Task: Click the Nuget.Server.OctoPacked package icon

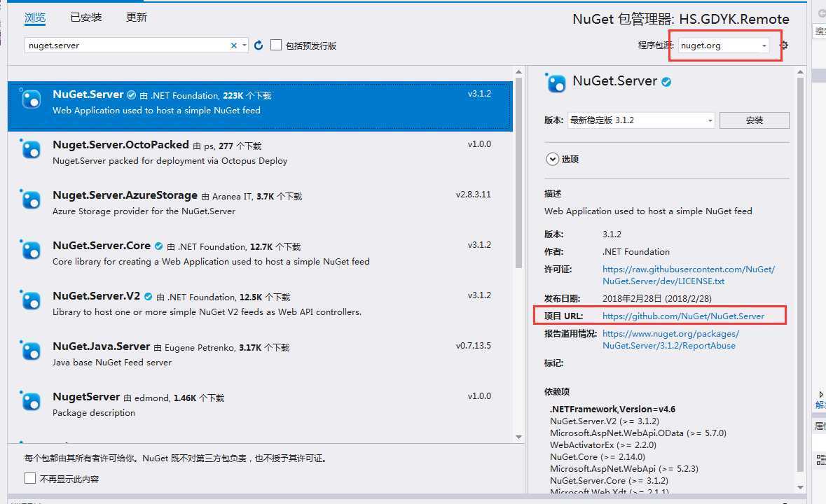Action: (x=30, y=149)
